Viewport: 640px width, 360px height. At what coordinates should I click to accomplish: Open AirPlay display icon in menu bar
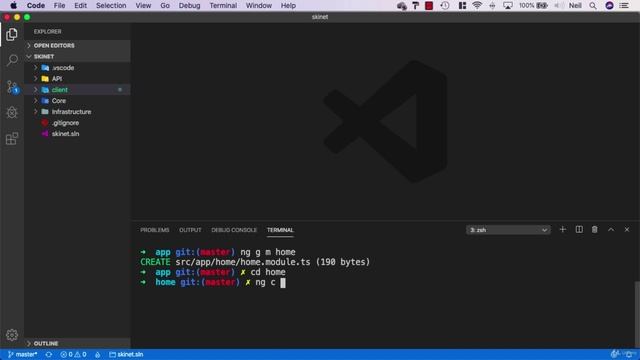tap(508, 5)
